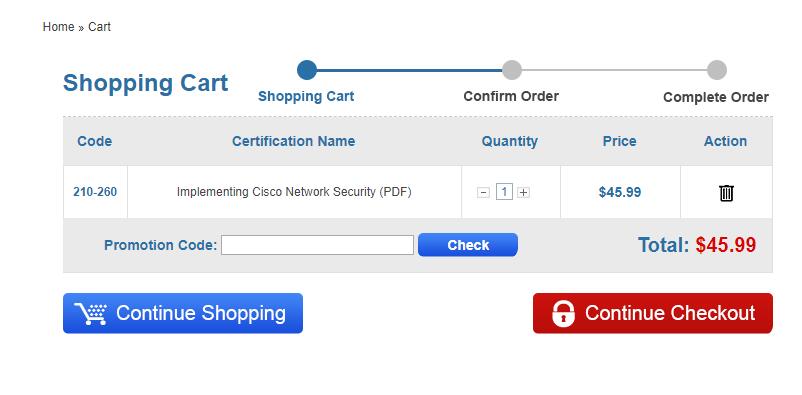The width and height of the screenshot is (802, 395).
Task: Delete item using the trash can icon
Action: pos(726,193)
